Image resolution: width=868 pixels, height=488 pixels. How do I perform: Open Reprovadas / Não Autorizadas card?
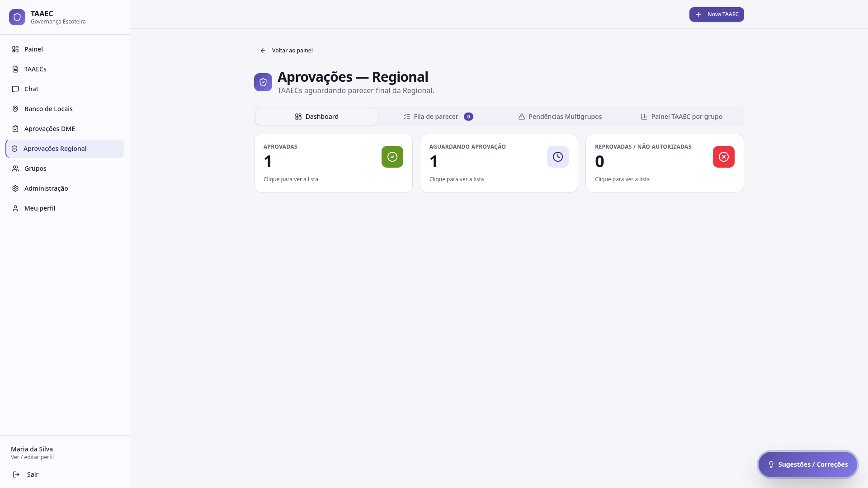[x=665, y=163]
